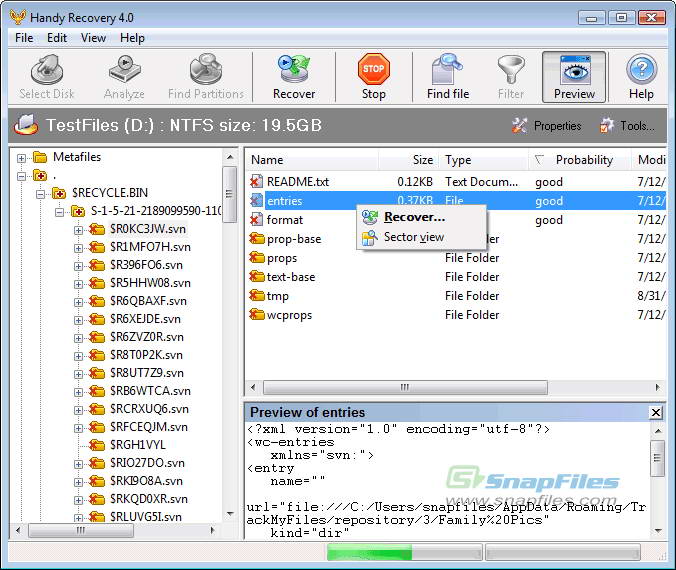The height and width of the screenshot is (570, 676).
Task: Click the Recover toolbar icon
Action: click(294, 69)
